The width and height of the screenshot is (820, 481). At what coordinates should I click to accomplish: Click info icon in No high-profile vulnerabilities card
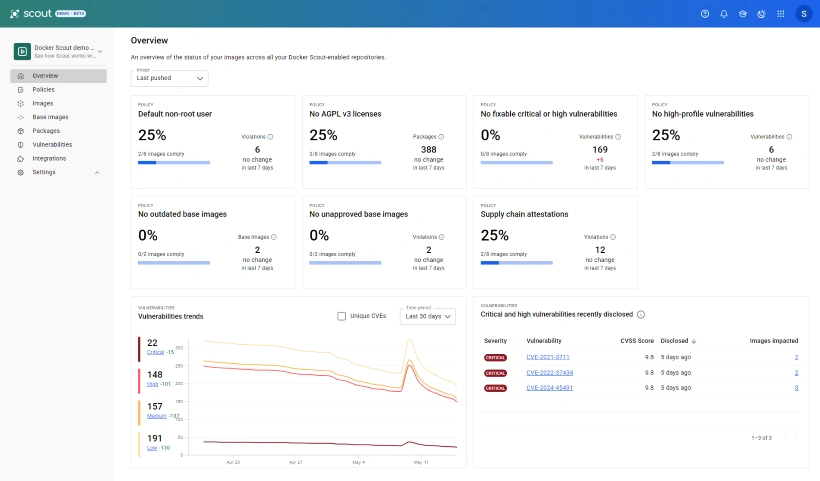pos(789,137)
